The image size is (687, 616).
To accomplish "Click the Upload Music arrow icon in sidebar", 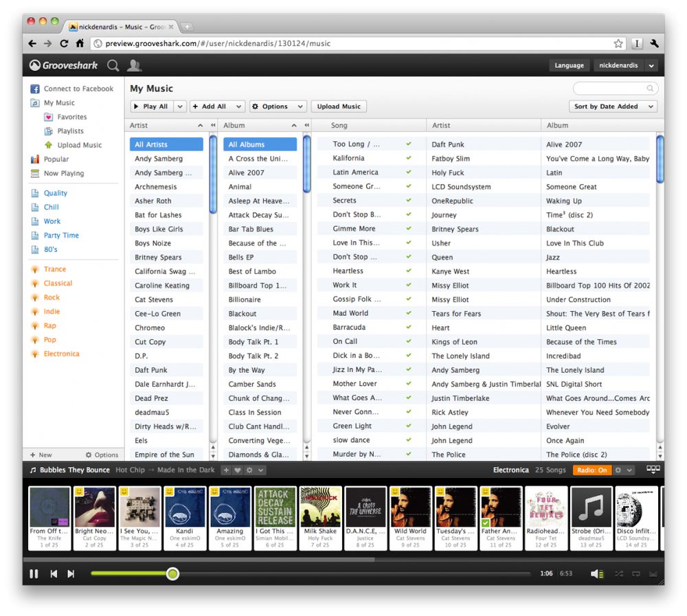I will 48,145.
